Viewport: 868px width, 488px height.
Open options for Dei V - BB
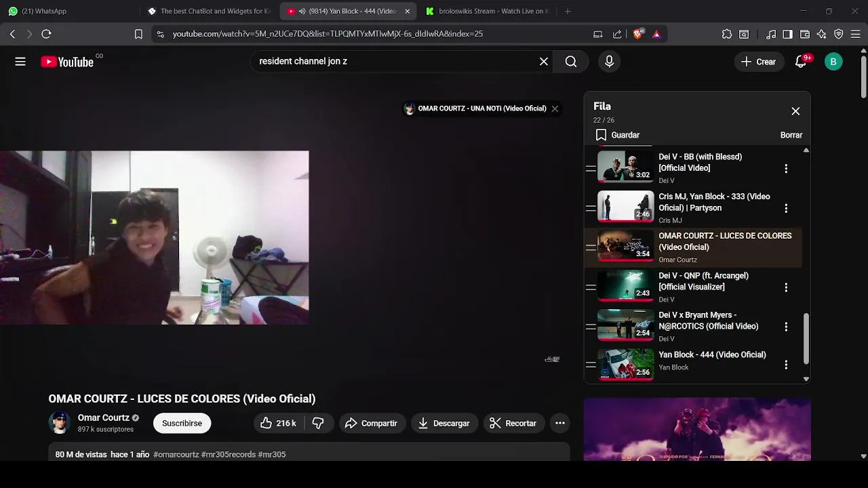[786, 169]
